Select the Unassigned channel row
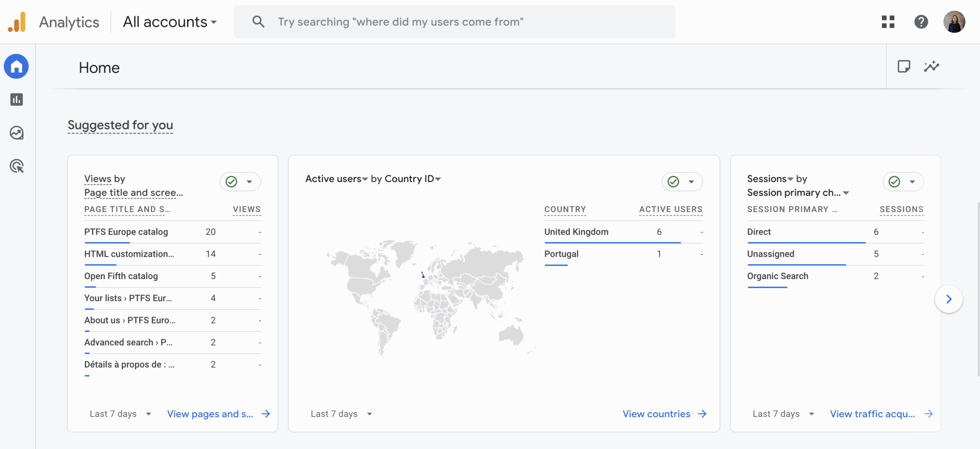This screenshot has width=980, height=449. click(x=835, y=254)
